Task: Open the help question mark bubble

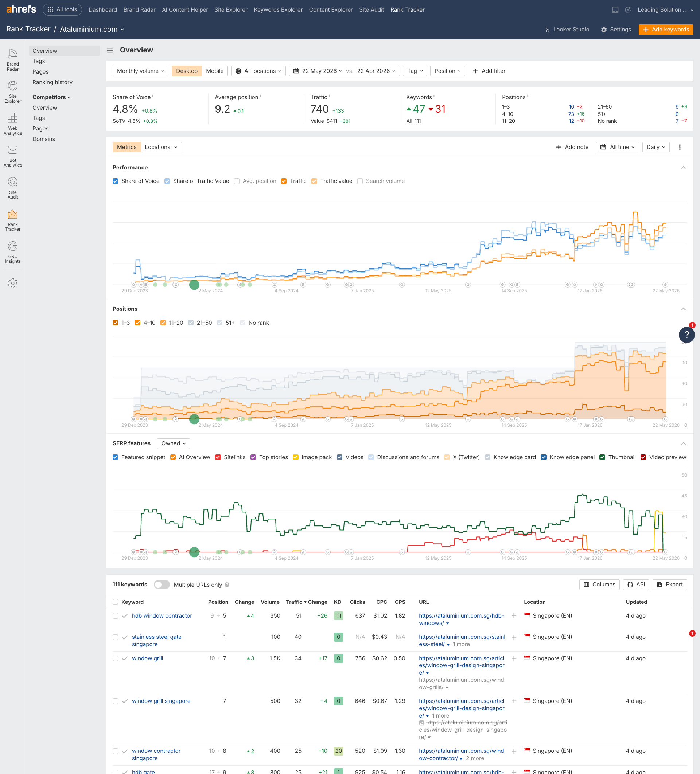Action: click(687, 335)
